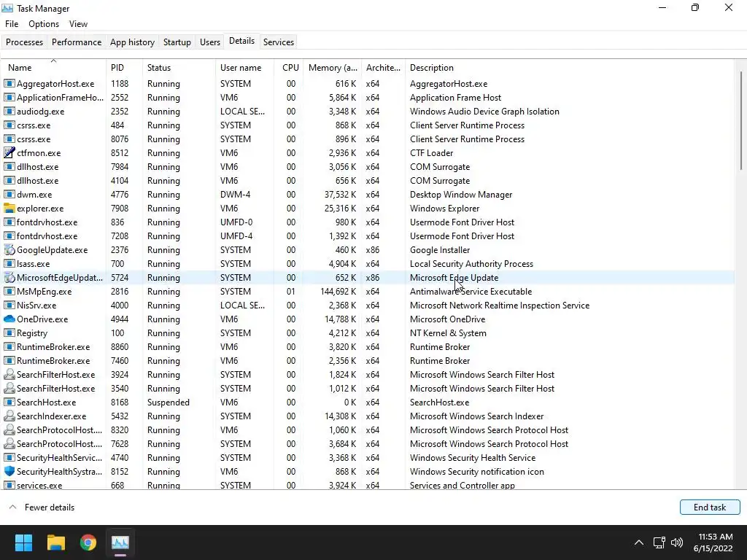
Task: Click the GoogleUpdate.exe installer icon
Action: pos(9,249)
